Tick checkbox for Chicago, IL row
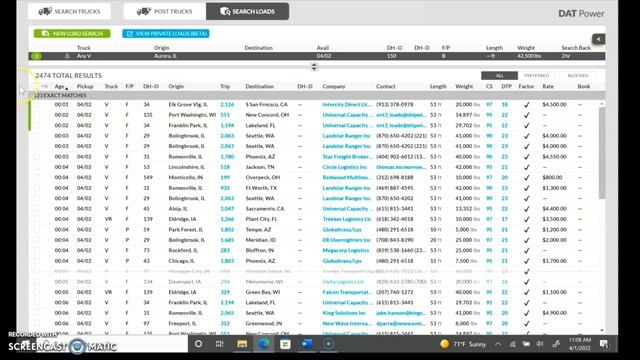This screenshot has height=360, width=640. point(37,261)
